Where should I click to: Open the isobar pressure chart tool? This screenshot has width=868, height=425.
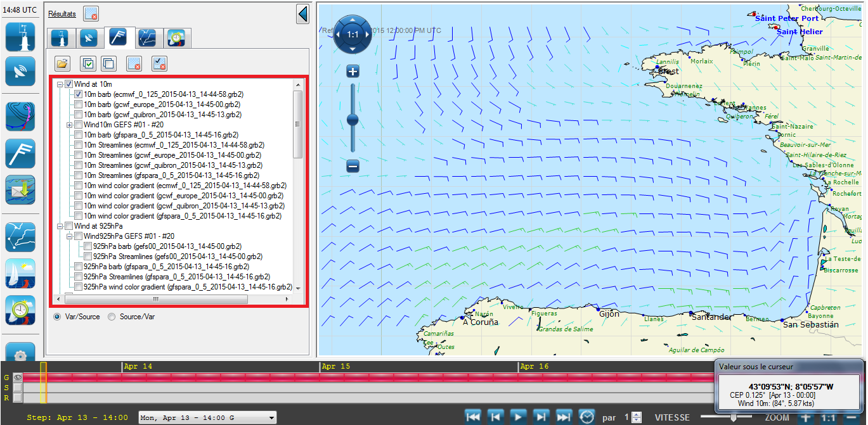[x=20, y=117]
